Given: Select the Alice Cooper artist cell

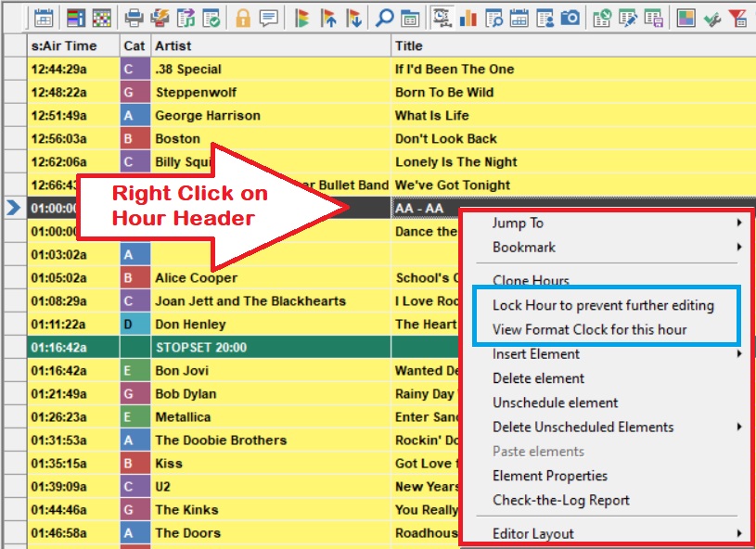Looking at the screenshot, I should [x=271, y=277].
